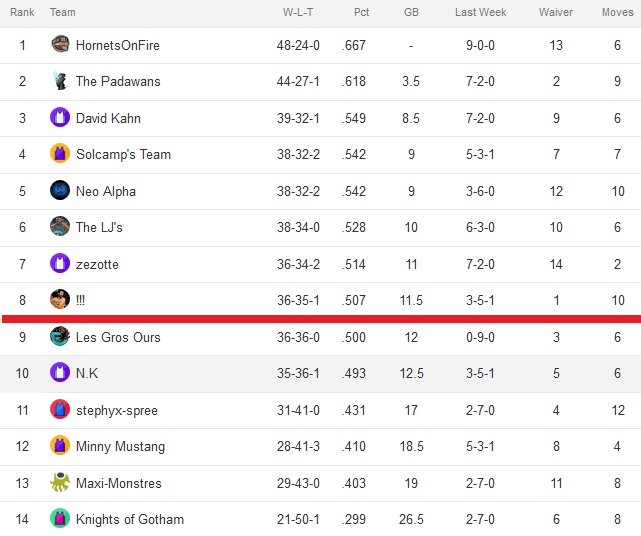Click the Waiver column header

click(556, 12)
